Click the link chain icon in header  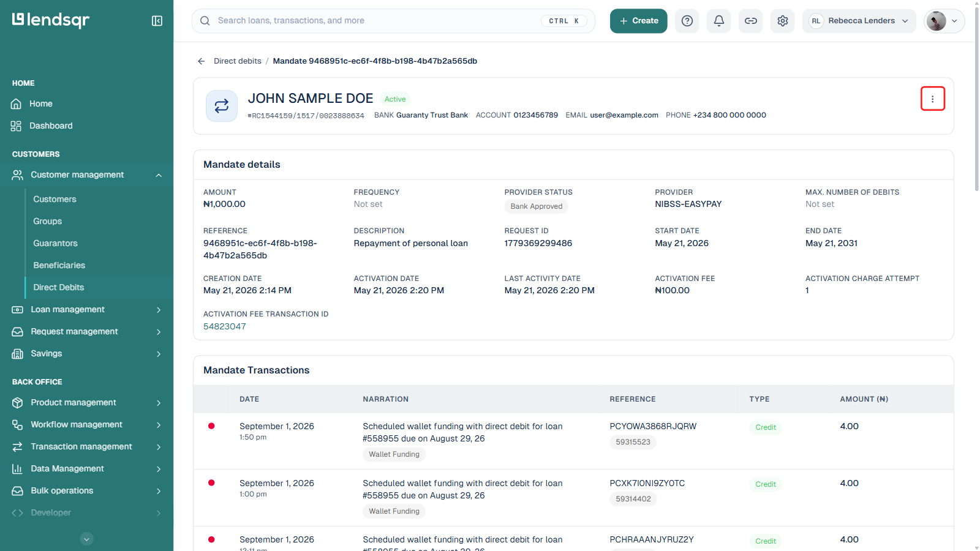751,21
